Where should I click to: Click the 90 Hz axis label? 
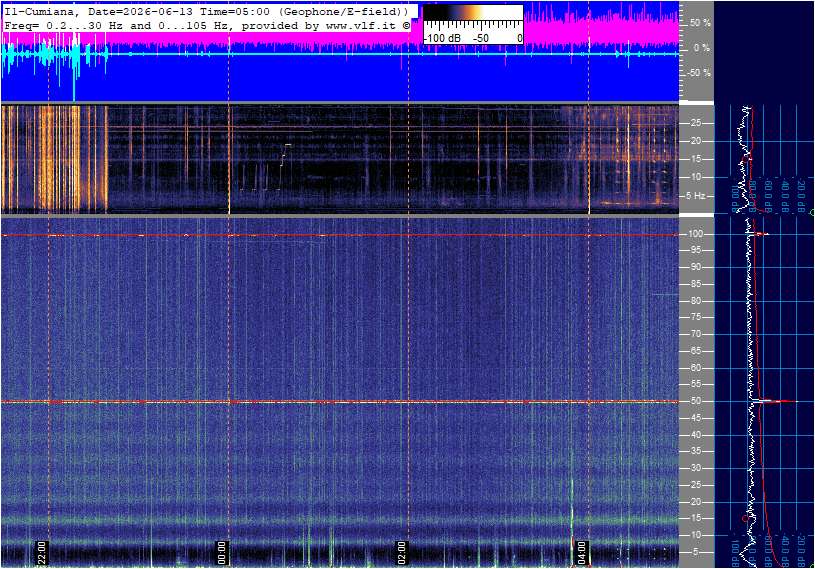[x=695, y=267]
